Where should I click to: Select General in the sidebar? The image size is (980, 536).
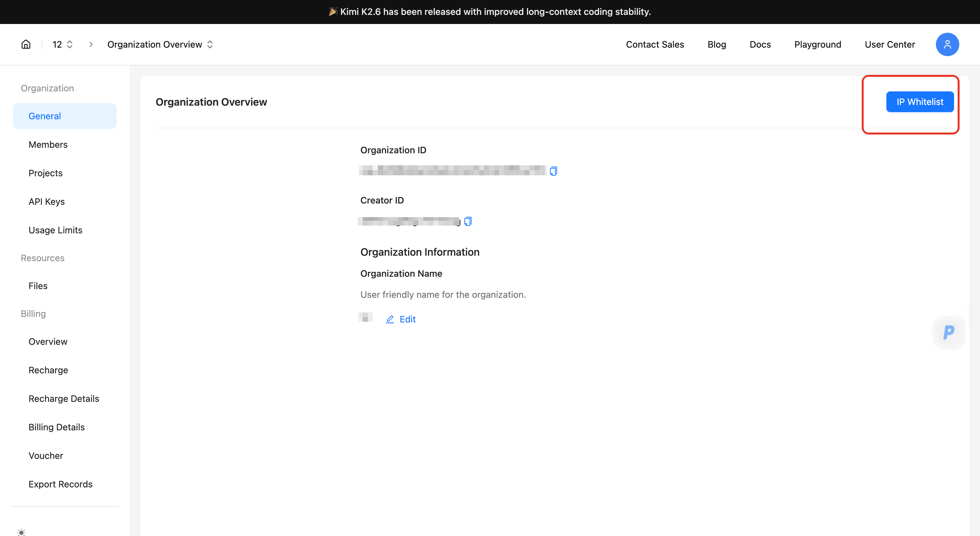65,116
